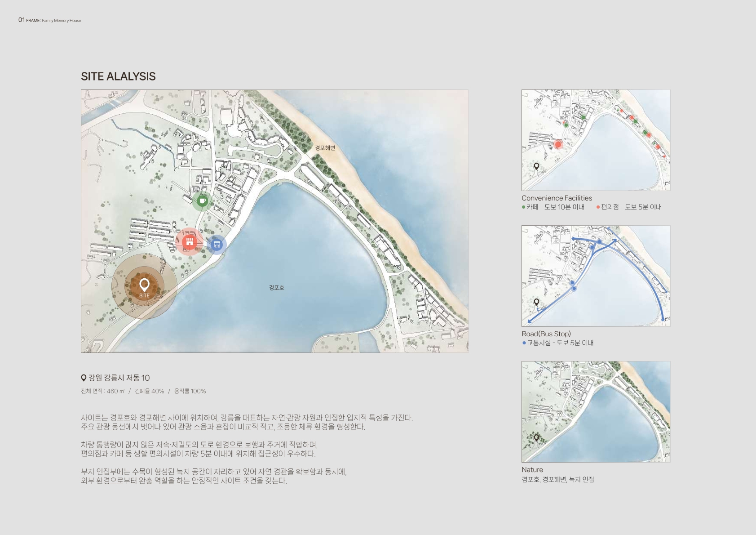Viewport: 756px width, 535px height.
Task: Click the location pin icon beside 강원 강릉시 저동 10
Action: [x=84, y=378]
